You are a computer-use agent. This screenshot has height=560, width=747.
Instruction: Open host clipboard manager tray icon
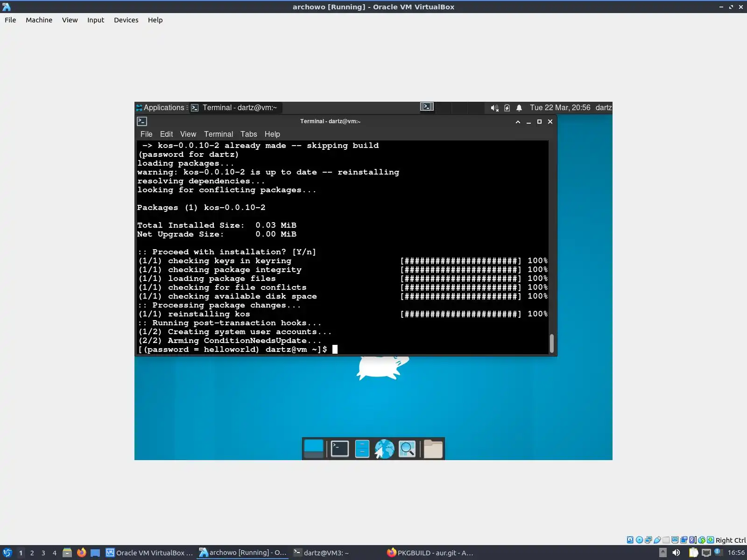pos(694,553)
